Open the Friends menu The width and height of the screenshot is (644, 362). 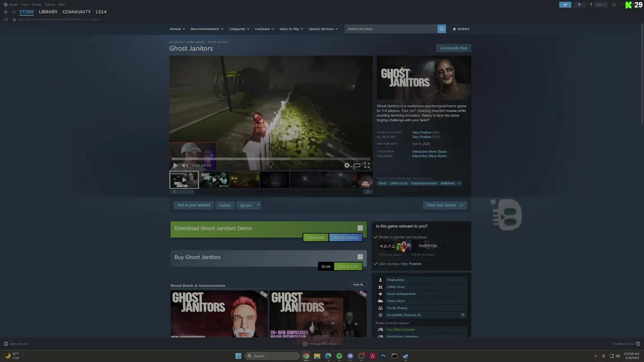(37, 5)
